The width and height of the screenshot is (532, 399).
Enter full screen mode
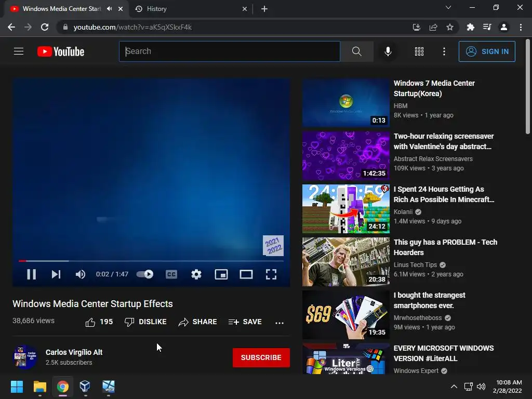(x=271, y=274)
